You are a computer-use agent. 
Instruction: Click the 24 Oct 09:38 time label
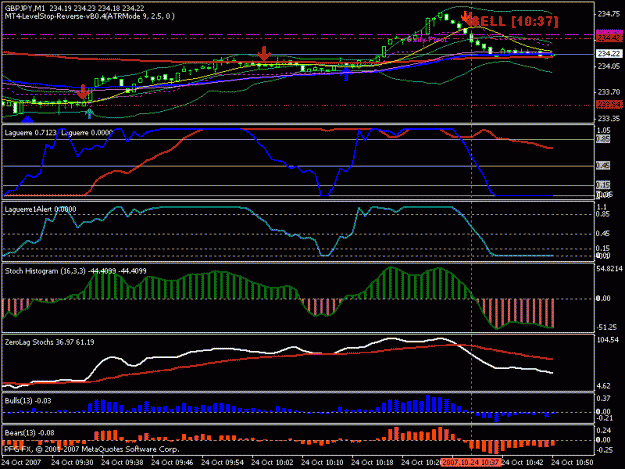pyautogui.click(x=122, y=463)
